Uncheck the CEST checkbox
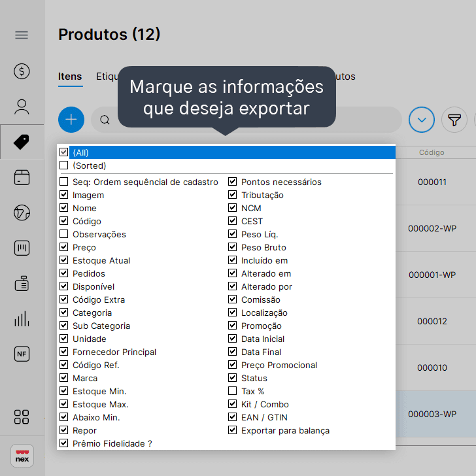Image resolution: width=476 pixels, height=476 pixels. tap(233, 221)
